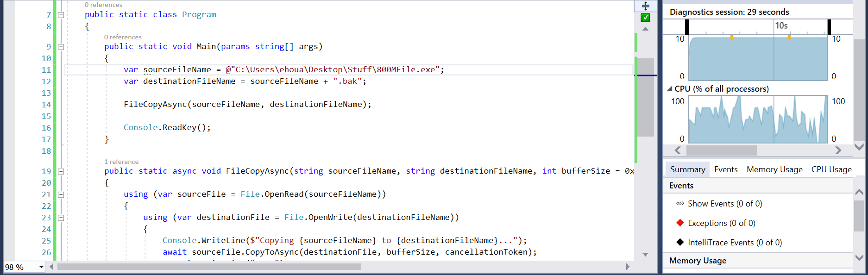Click the left black timeline selection handle
Viewport: 868px width, 275px height.
(686, 27)
